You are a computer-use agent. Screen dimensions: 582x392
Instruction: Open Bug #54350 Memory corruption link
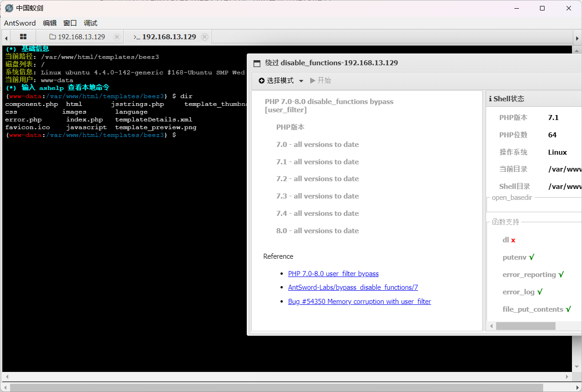pyautogui.click(x=359, y=302)
